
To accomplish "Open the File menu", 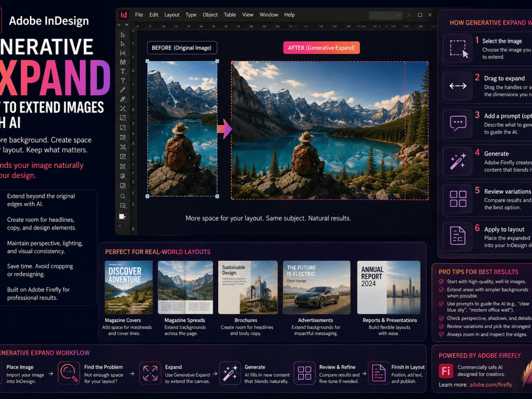I will point(139,15).
